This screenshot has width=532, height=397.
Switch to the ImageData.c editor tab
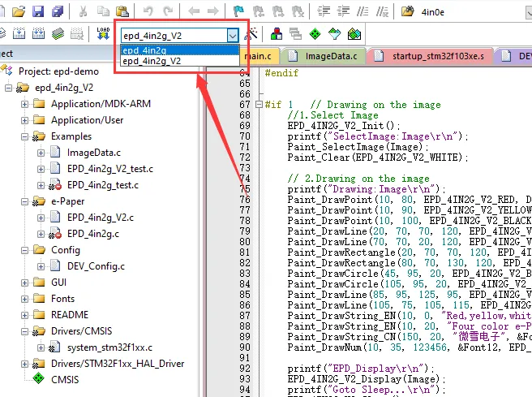tap(324, 56)
